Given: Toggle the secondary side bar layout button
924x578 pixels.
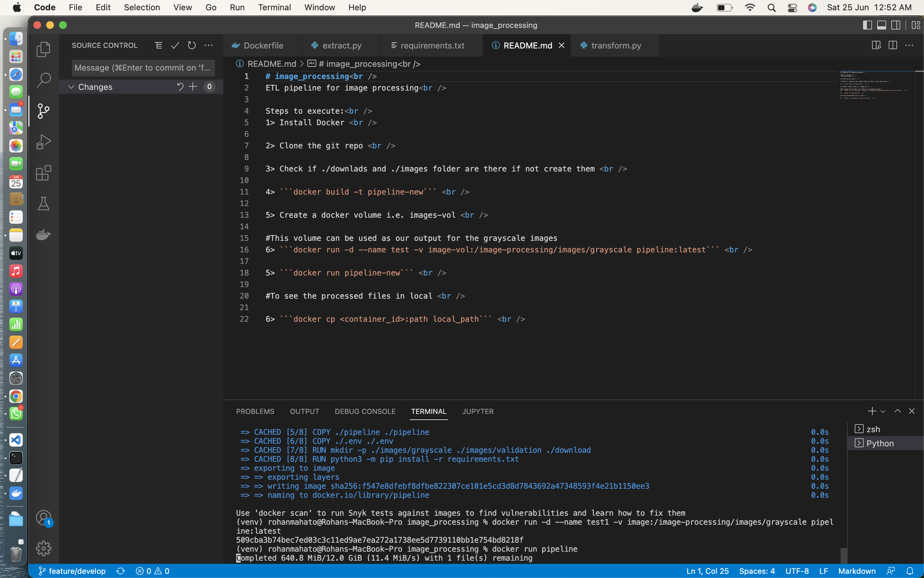Looking at the screenshot, I should (x=896, y=25).
